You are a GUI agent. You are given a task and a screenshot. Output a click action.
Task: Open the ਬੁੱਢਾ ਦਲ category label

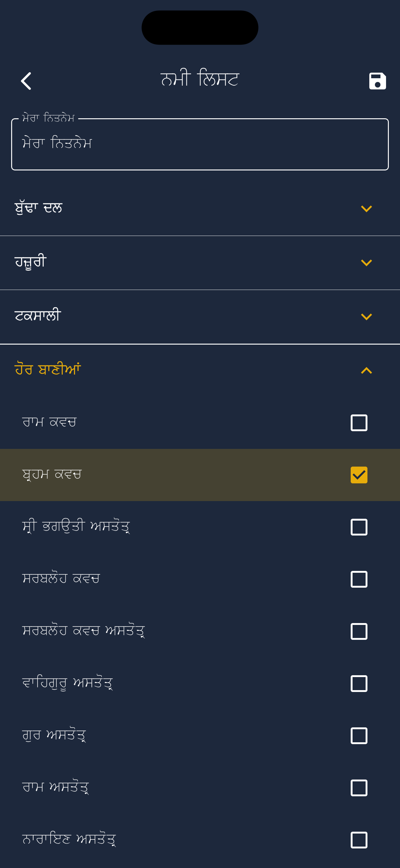pos(38,208)
